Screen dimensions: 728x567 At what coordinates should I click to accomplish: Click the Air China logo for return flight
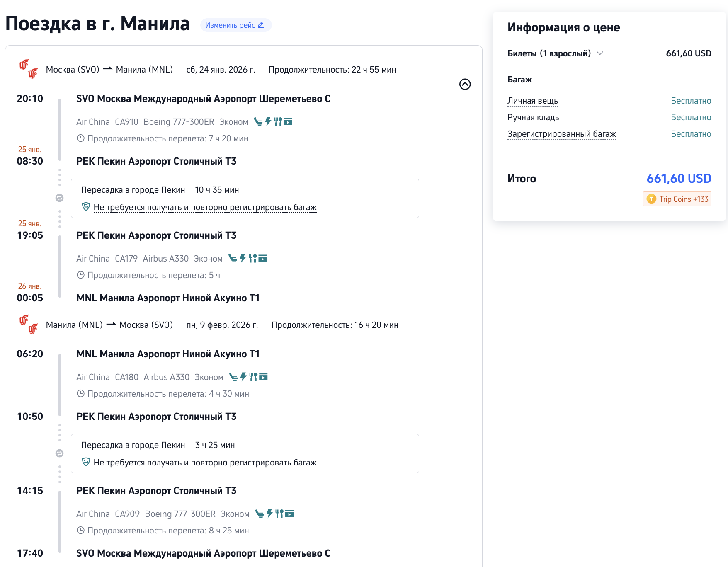[29, 325]
